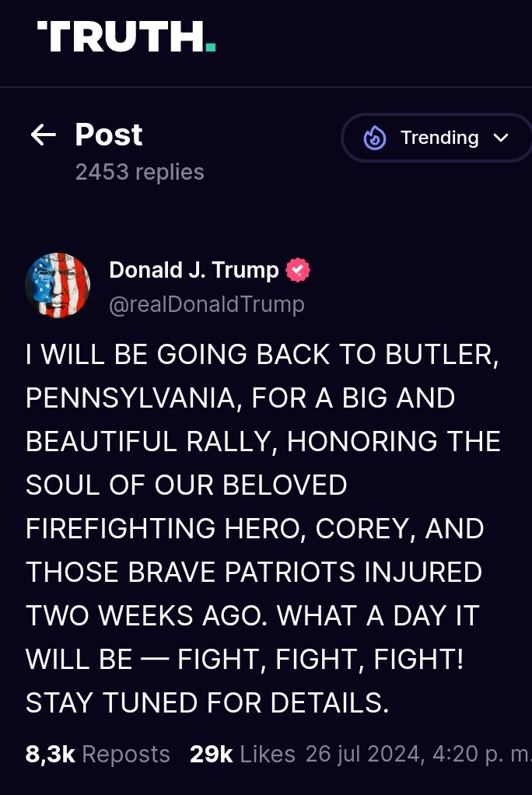Click the Post heading title
532x795 pixels.
(x=109, y=135)
